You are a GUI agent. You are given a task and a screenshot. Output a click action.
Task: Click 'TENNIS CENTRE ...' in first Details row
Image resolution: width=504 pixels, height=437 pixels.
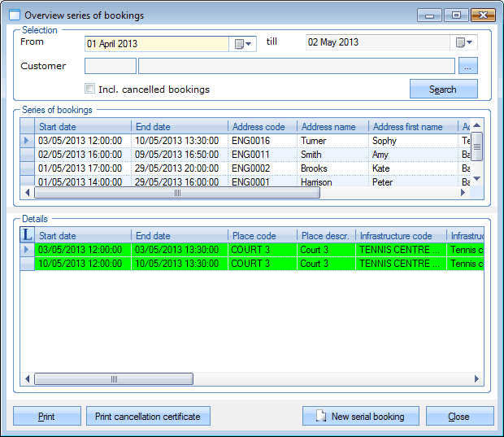(399, 250)
